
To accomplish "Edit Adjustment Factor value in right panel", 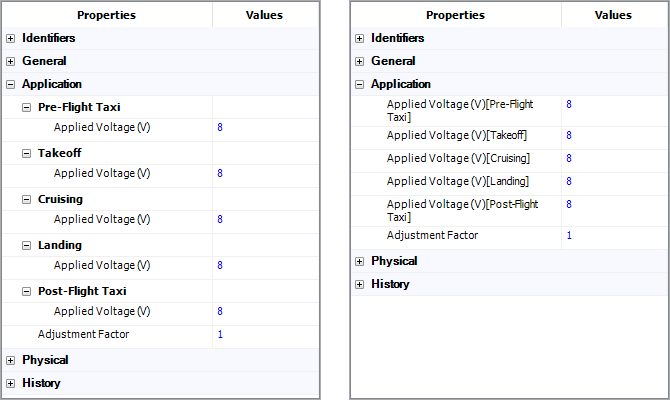I will 612,235.
